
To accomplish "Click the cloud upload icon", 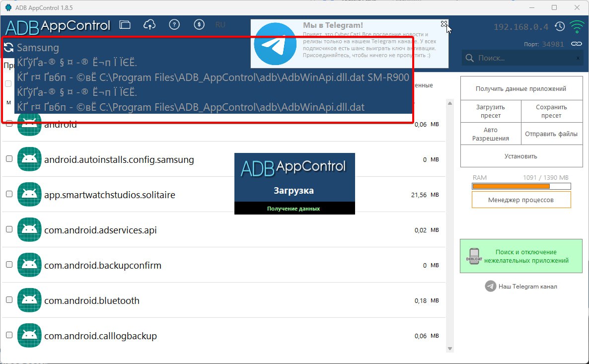I will tap(149, 25).
